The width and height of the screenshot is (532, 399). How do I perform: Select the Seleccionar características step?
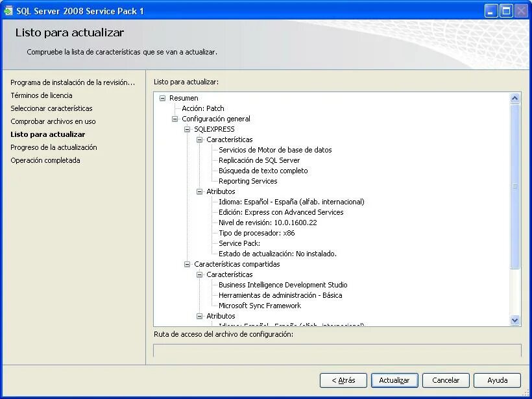[x=51, y=108]
